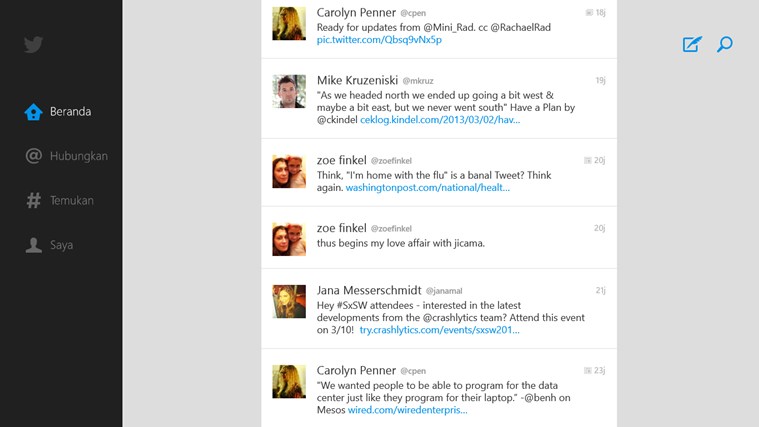The height and width of the screenshot is (427, 759).
Task: Select the Hubungkan @ icon
Action: pyautogui.click(x=33, y=156)
